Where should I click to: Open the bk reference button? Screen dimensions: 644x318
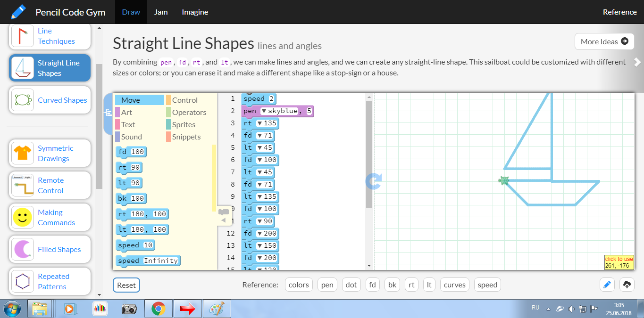pyautogui.click(x=392, y=285)
